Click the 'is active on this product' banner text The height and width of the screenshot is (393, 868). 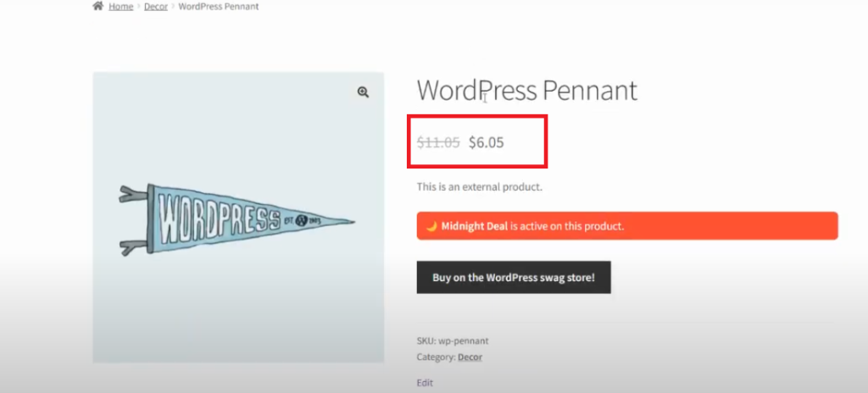(567, 226)
